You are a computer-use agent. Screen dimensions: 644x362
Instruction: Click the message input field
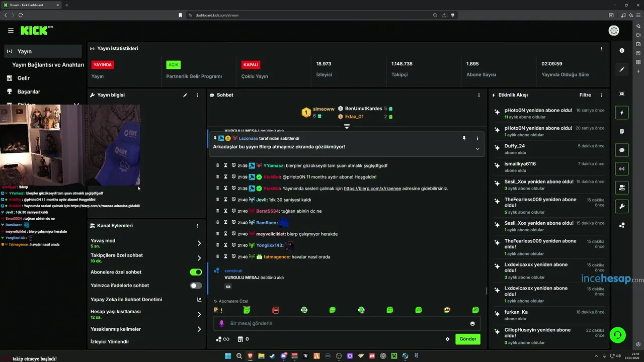(346, 323)
